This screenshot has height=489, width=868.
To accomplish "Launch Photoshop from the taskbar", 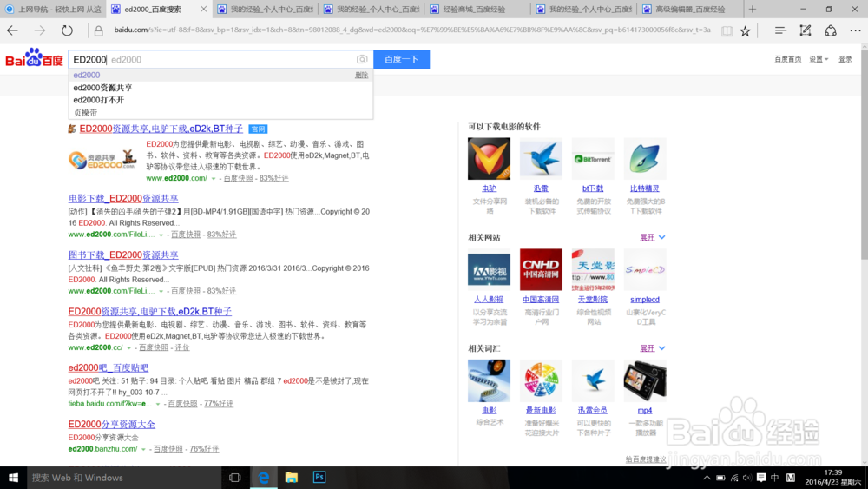I will click(x=319, y=478).
